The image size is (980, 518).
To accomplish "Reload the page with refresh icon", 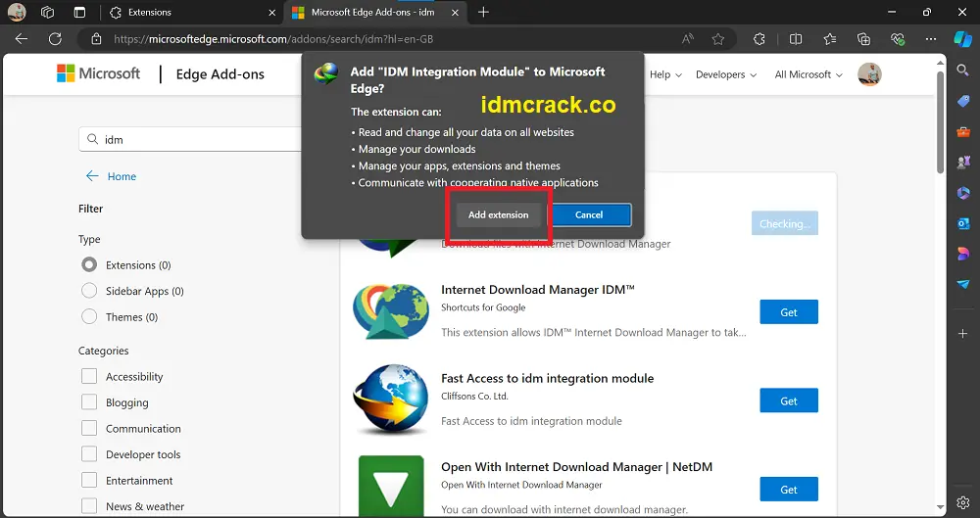I will coord(55,39).
